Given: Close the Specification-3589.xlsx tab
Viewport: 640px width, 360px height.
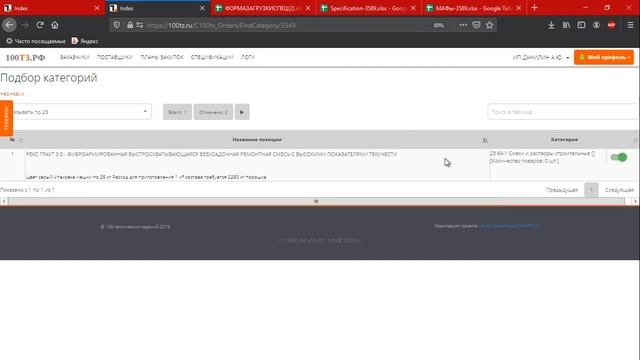Looking at the screenshot, I should tap(413, 8).
